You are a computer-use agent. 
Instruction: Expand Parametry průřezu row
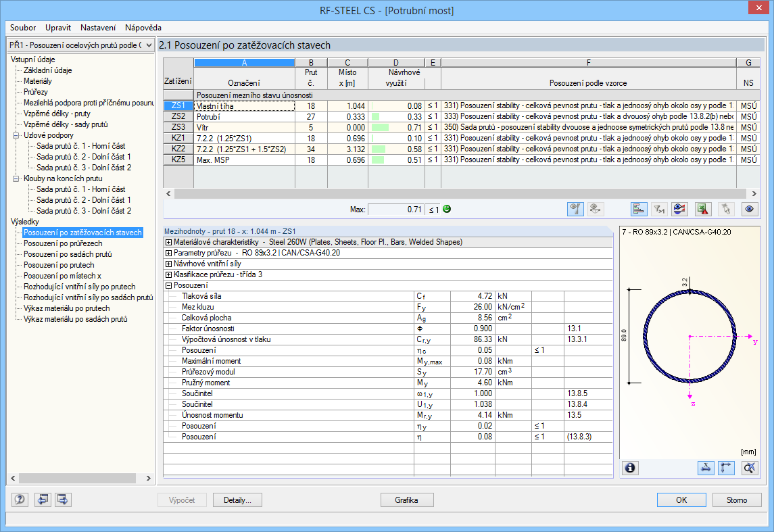tap(168, 253)
